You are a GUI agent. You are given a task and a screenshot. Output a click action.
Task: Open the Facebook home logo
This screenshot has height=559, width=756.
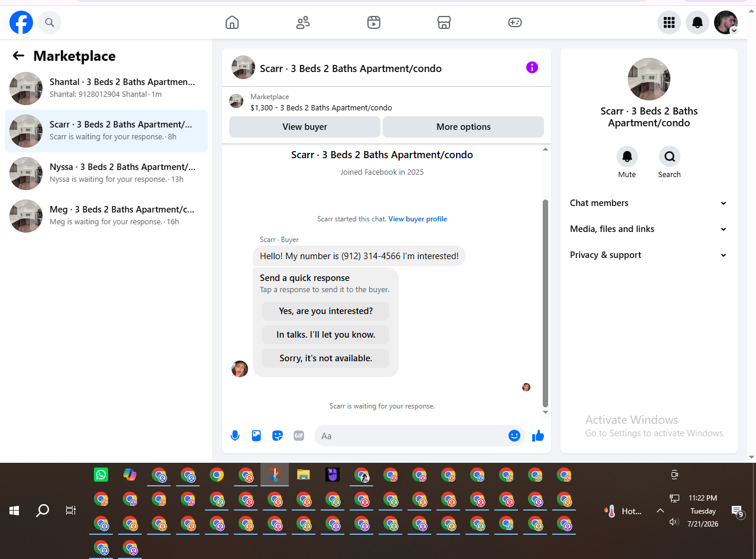click(x=21, y=22)
